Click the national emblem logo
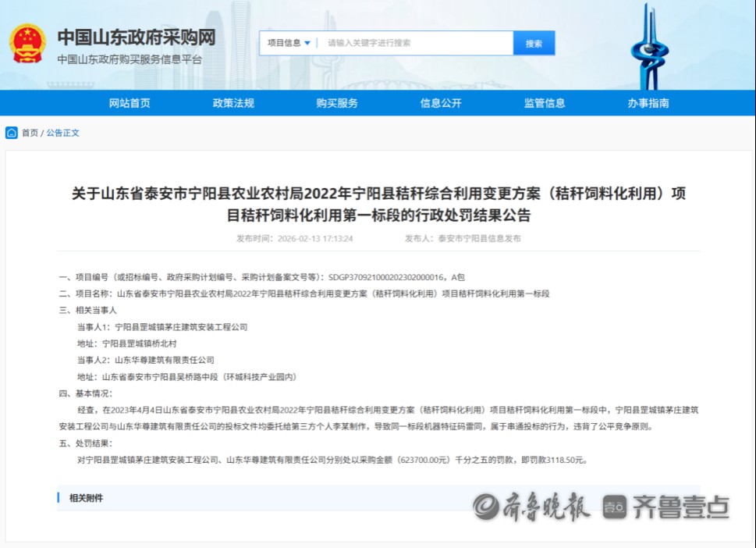The image size is (756, 548). point(28,44)
